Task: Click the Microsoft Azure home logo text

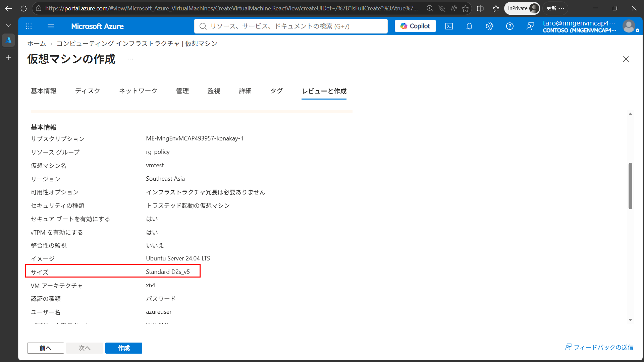Action: (97, 26)
